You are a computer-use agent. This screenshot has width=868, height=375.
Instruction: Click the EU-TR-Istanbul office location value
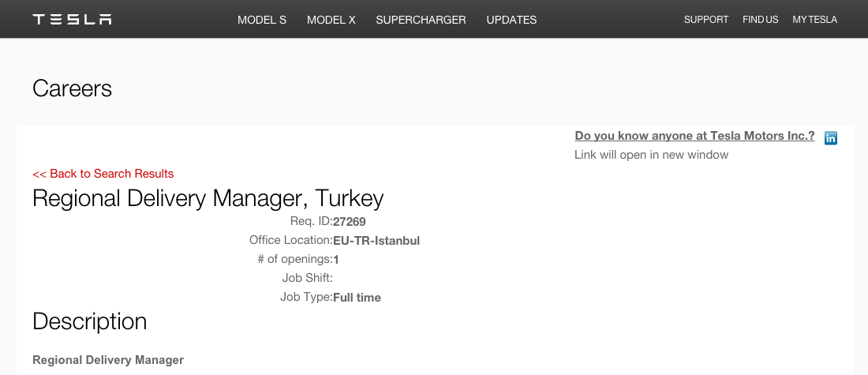click(x=376, y=241)
